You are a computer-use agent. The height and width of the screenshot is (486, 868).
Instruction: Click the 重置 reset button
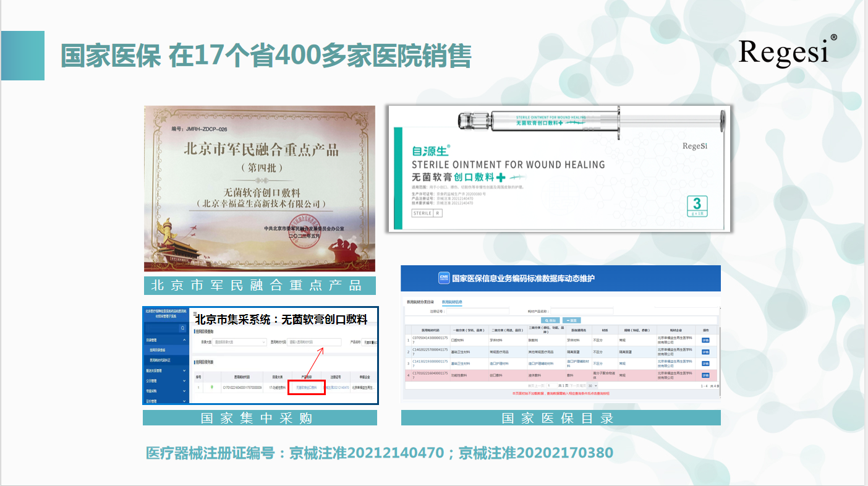pyautogui.click(x=571, y=320)
